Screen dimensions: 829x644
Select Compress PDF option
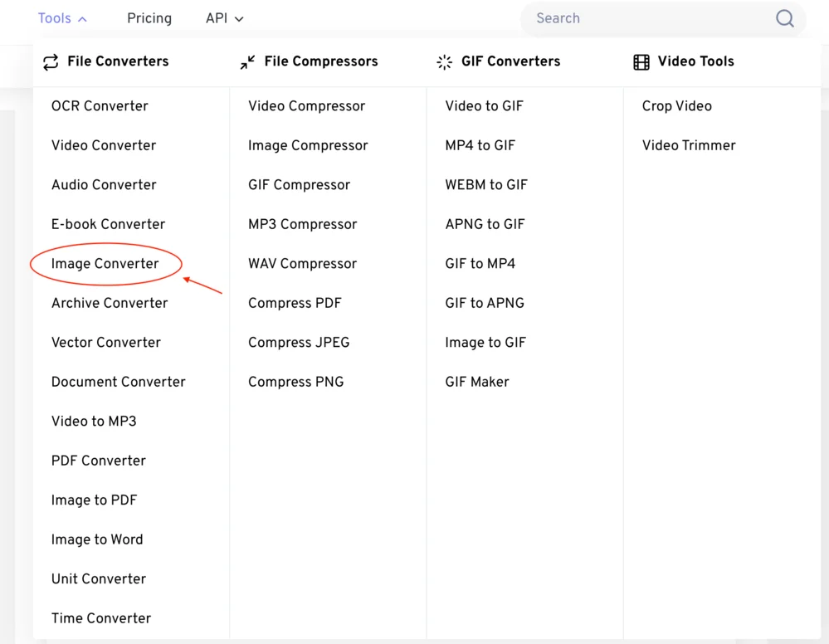click(x=295, y=303)
